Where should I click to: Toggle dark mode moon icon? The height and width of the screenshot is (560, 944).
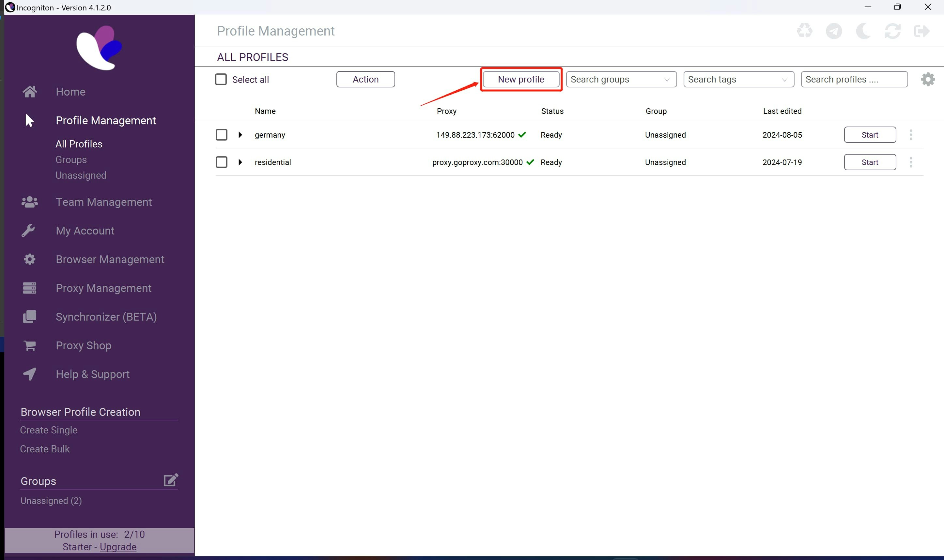tap(863, 31)
